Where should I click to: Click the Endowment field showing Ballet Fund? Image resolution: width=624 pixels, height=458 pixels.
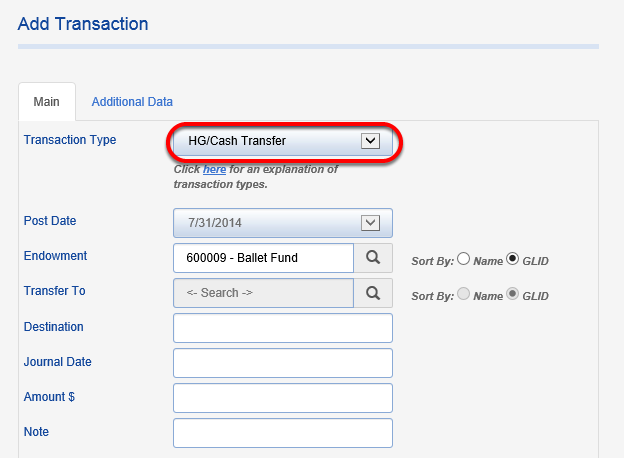click(x=263, y=258)
